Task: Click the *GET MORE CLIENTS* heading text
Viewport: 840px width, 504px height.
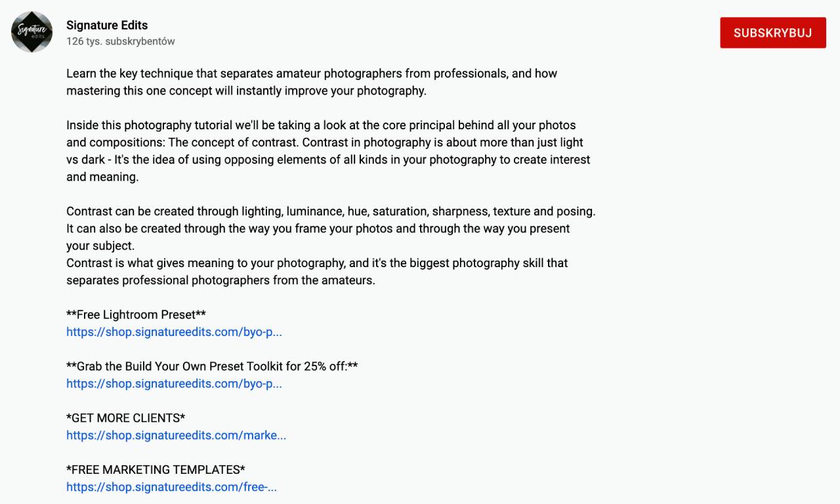Action: [x=125, y=418]
